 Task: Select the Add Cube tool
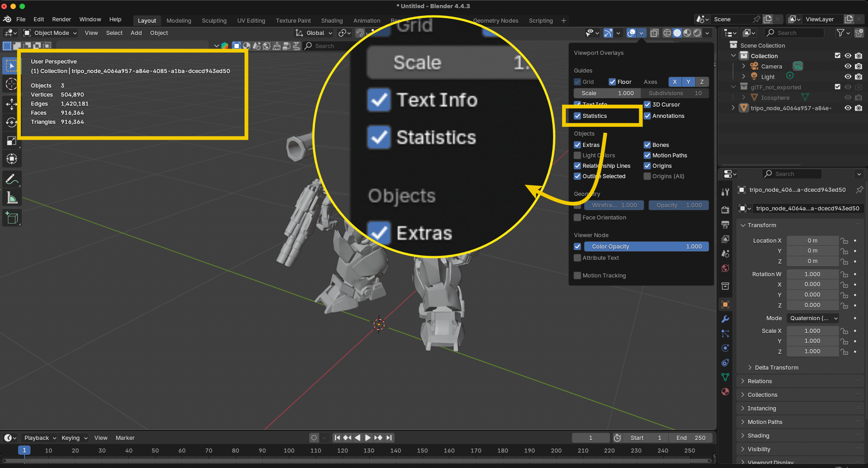pos(12,218)
